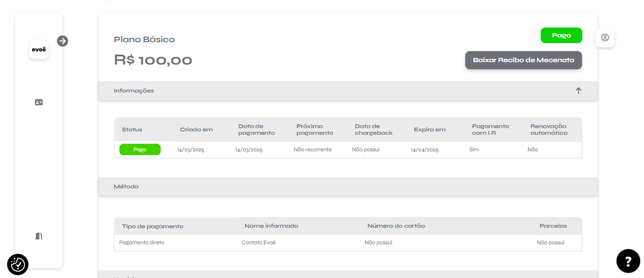The height and width of the screenshot is (278, 644).
Task: Click the Criado em column header
Action: 196,130
